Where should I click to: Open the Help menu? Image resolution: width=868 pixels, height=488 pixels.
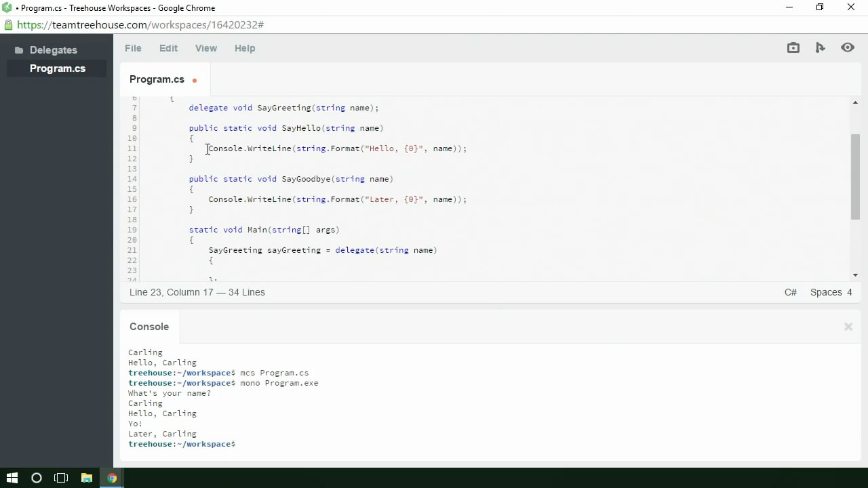[245, 48]
